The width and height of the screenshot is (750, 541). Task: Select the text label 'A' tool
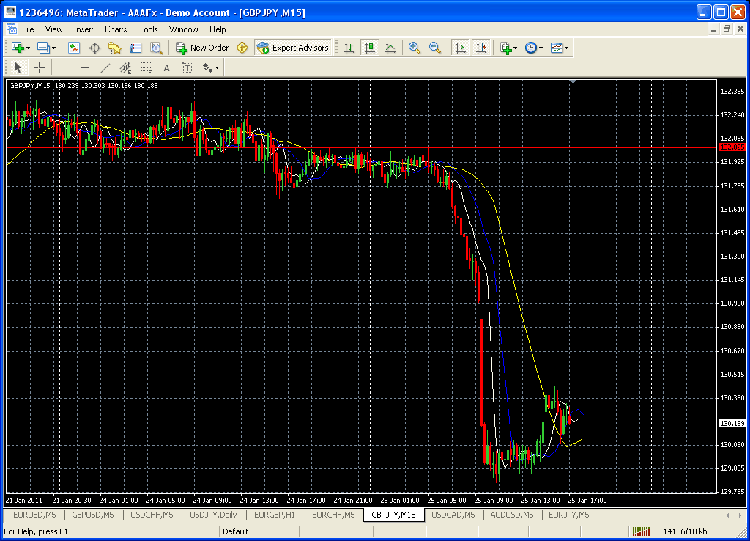point(166,68)
